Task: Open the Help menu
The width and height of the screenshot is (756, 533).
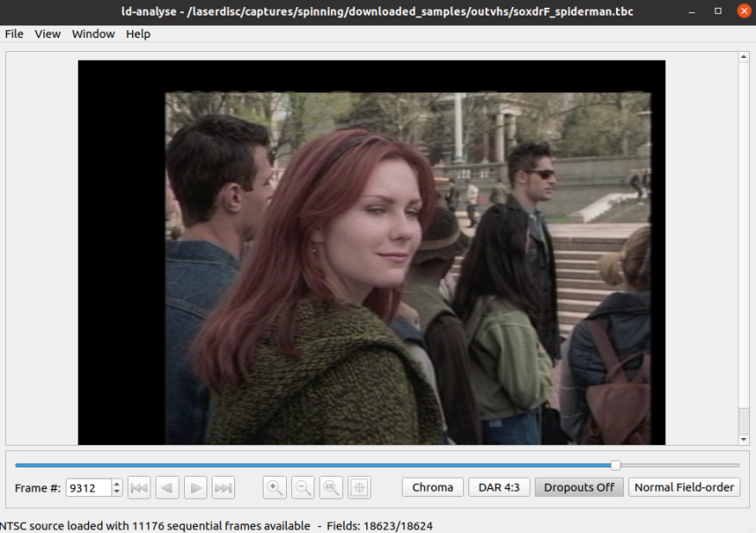Action: click(138, 34)
